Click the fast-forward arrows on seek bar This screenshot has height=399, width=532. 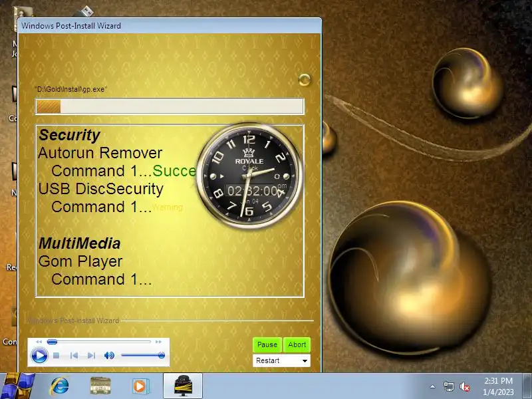[158, 342]
